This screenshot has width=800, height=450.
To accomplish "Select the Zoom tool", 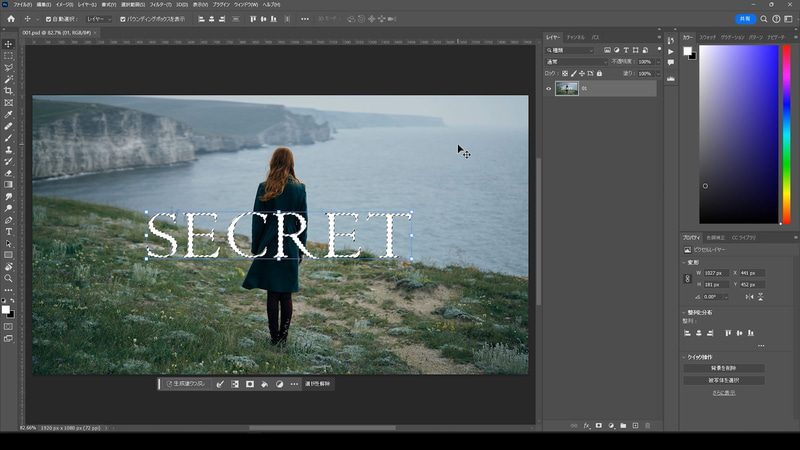I will (x=8, y=279).
